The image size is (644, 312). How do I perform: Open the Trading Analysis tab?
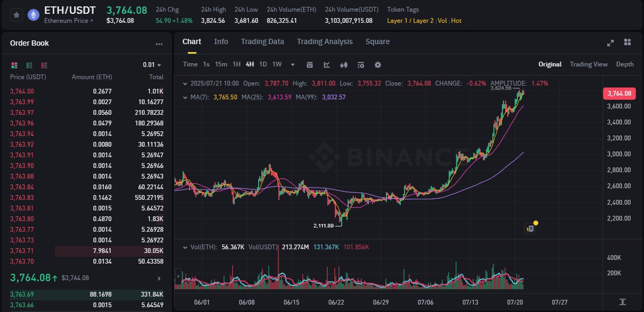(325, 41)
